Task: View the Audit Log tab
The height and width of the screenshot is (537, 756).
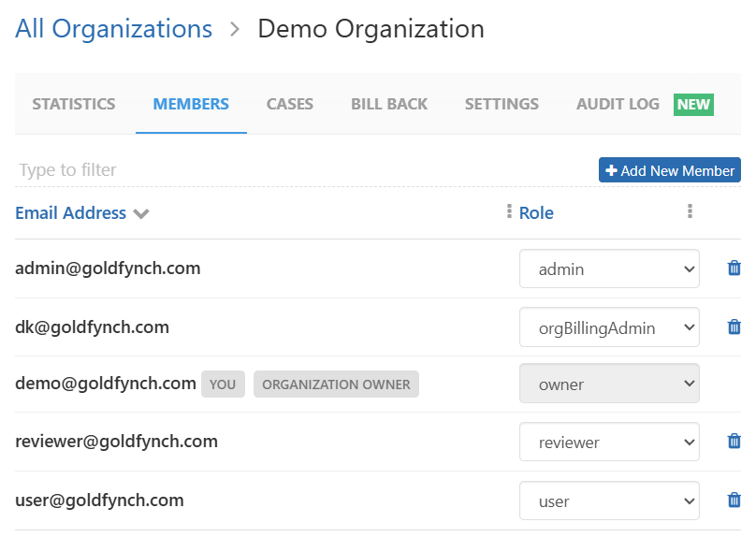Action: pos(618,104)
